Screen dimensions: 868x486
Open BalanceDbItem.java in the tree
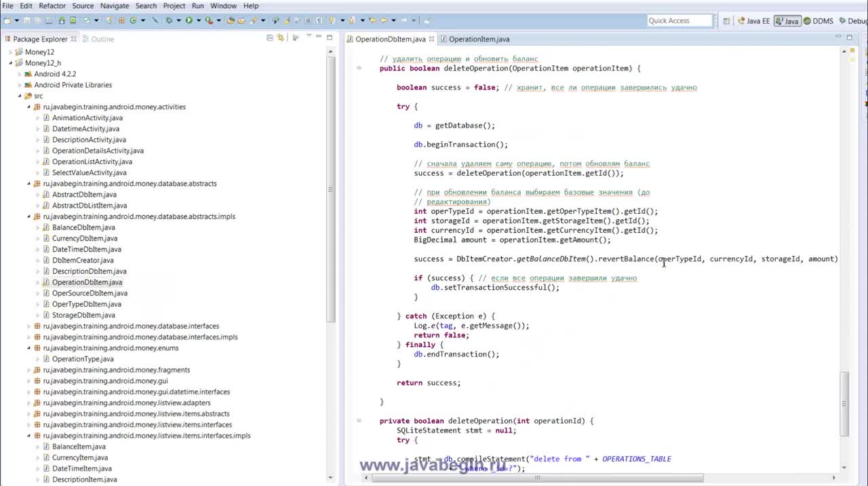click(x=83, y=227)
